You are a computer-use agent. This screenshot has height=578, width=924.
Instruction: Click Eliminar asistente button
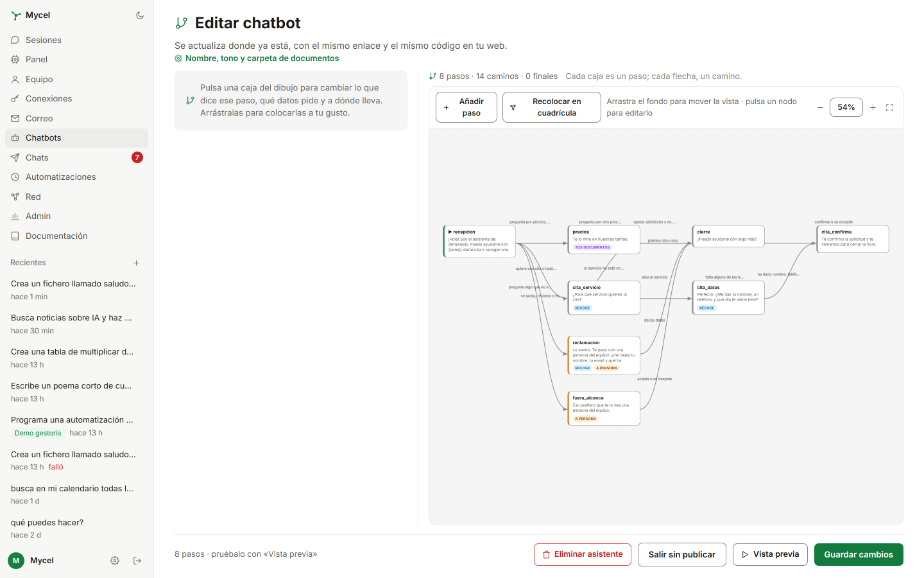click(x=583, y=554)
